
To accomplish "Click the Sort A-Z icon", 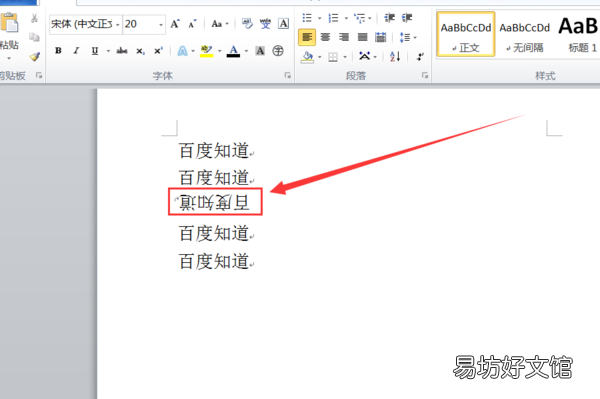I will (x=395, y=57).
